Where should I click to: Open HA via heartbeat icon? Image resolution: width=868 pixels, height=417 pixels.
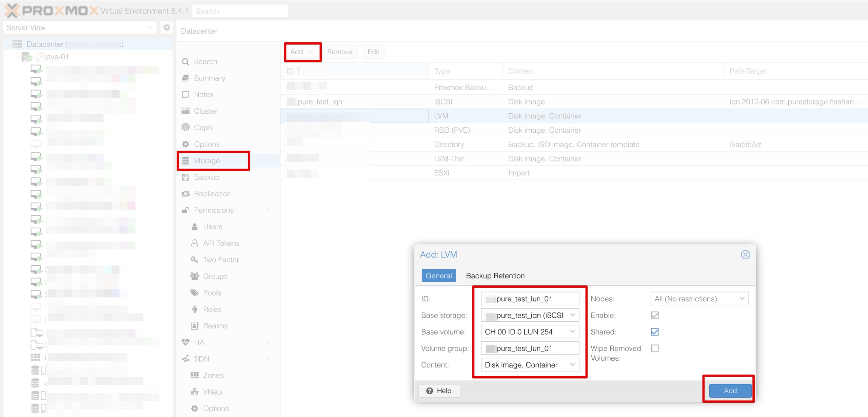click(x=185, y=342)
